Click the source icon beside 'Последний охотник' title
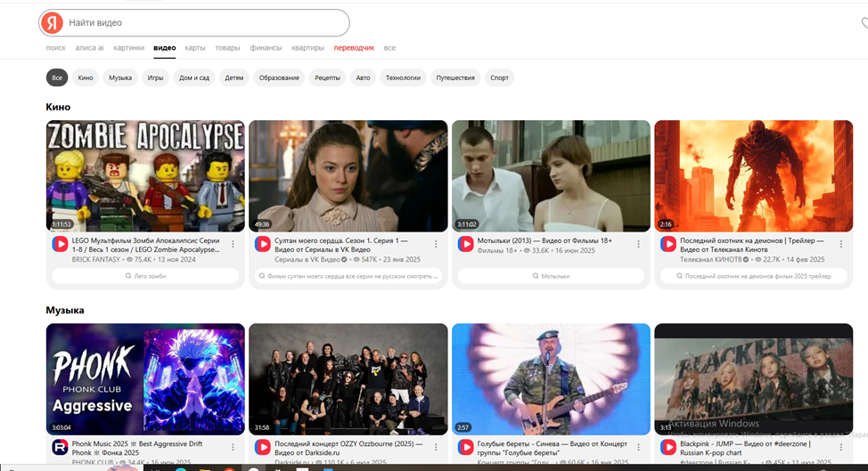 [x=668, y=244]
